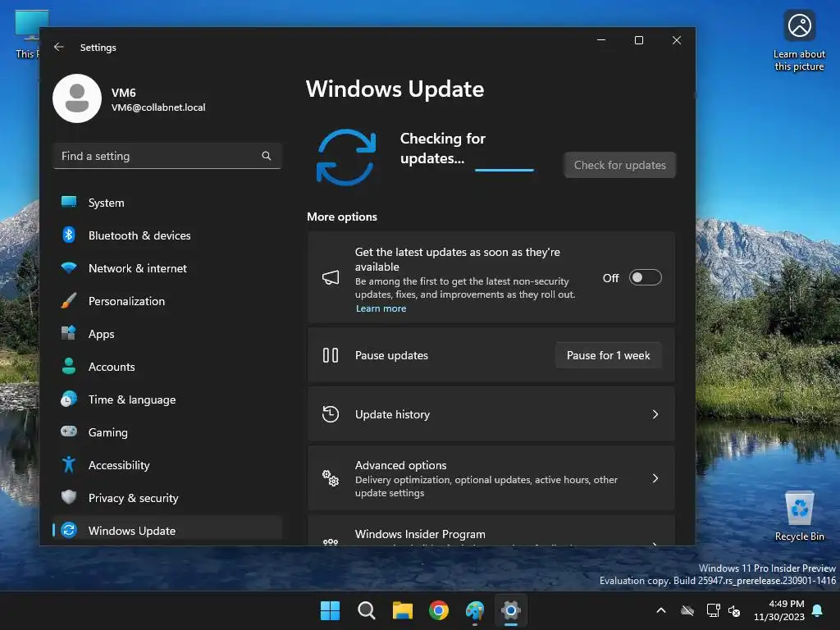
Task: Click Checking for updates status text
Action: pyautogui.click(x=442, y=148)
